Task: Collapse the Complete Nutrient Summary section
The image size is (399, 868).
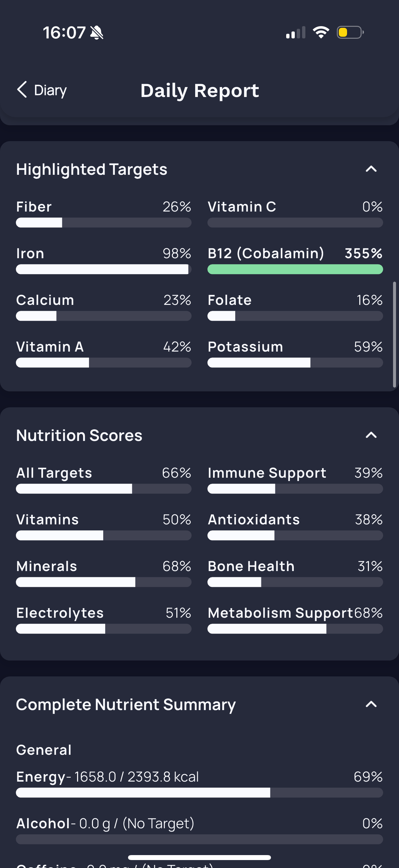Action: (371, 704)
